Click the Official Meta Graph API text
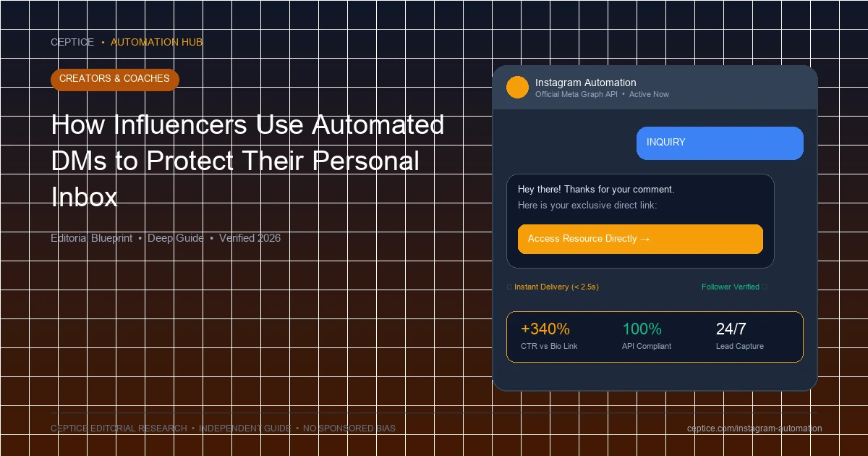The image size is (868, 456). tap(576, 95)
